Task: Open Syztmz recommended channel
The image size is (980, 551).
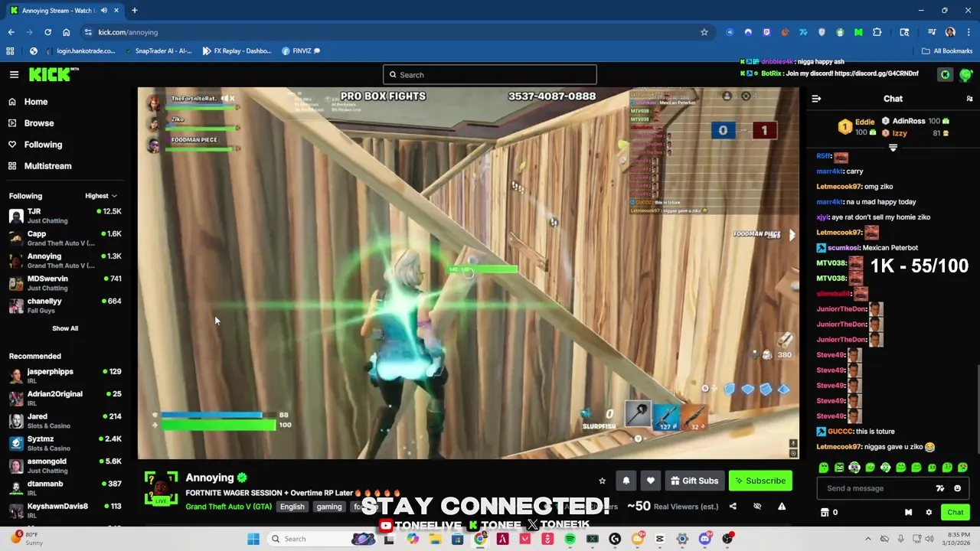Action: click(65, 443)
